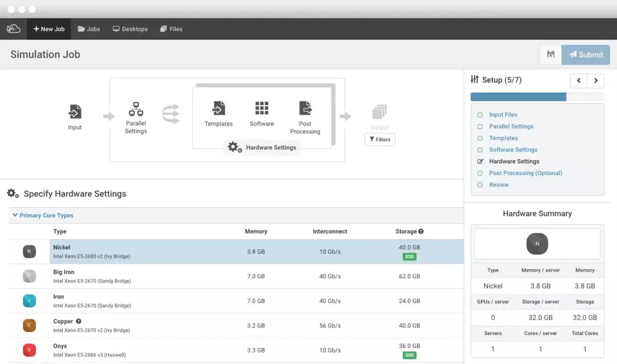617x364 pixels.
Task: Toggle the Templates step checkbox
Action: pos(480,138)
